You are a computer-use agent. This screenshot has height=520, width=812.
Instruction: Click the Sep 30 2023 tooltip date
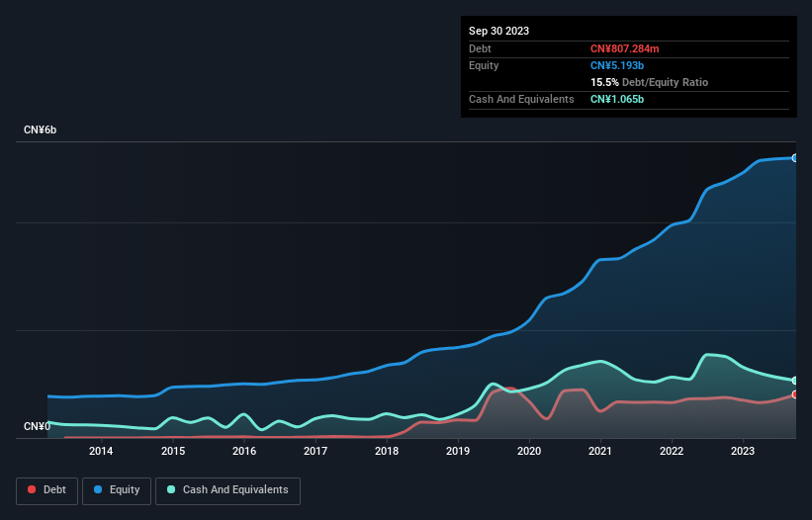tap(498, 31)
